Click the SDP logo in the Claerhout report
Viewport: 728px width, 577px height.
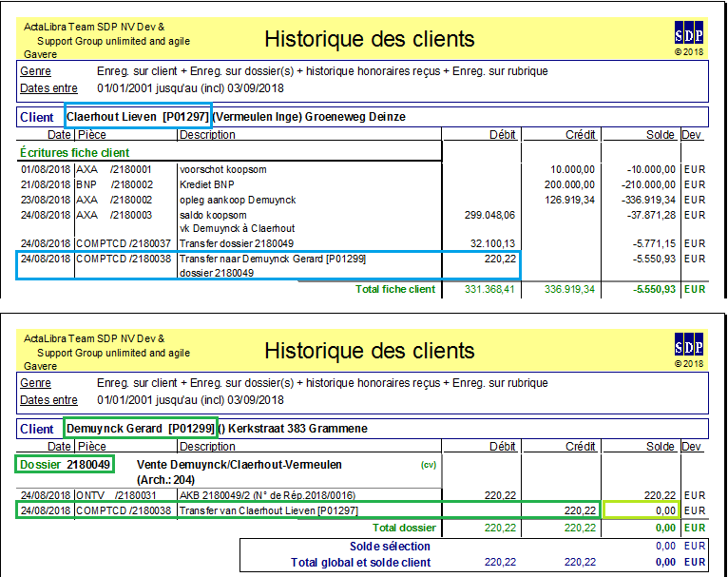(689, 34)
